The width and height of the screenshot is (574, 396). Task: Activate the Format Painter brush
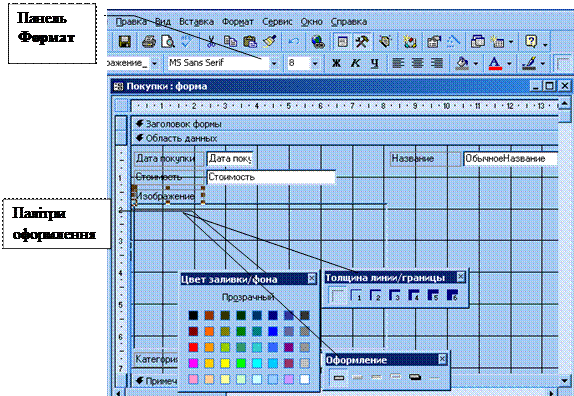[269, 42]
